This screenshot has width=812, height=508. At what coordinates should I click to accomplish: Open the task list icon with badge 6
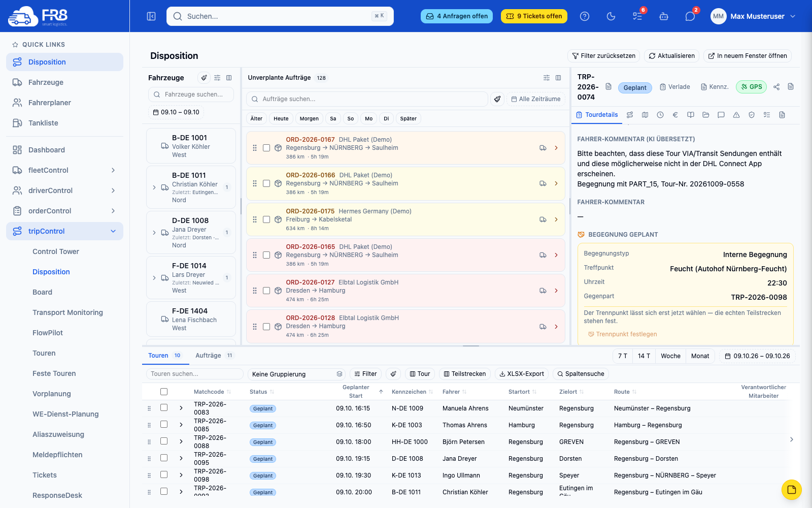[637, 16]
